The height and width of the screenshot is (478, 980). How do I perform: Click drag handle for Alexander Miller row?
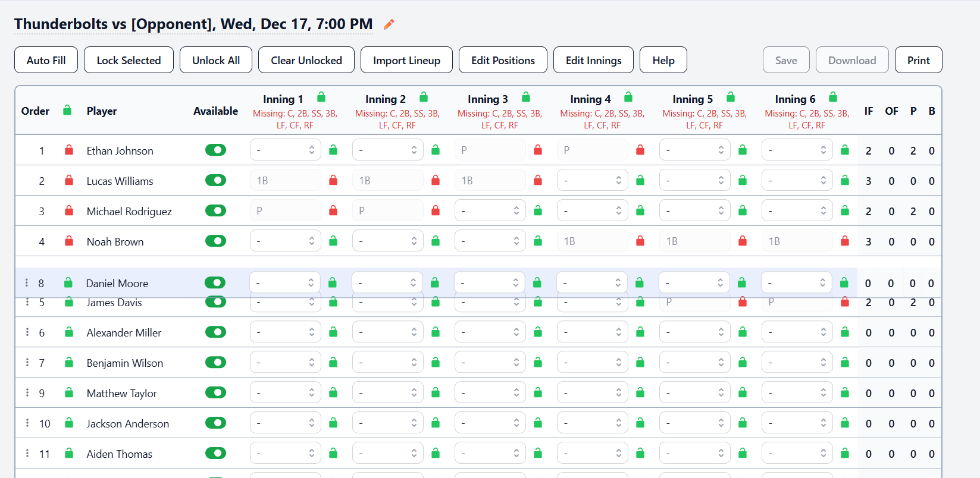tap(27, 332)
